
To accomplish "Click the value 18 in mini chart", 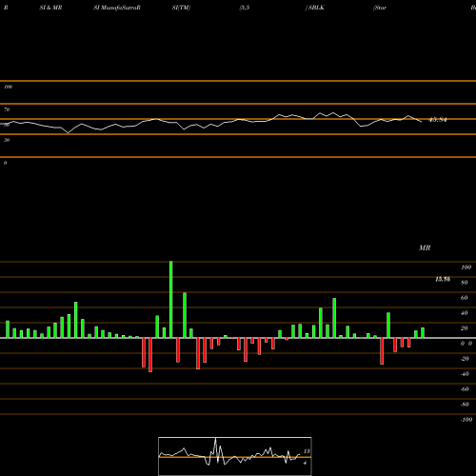I will pos(307,451).
